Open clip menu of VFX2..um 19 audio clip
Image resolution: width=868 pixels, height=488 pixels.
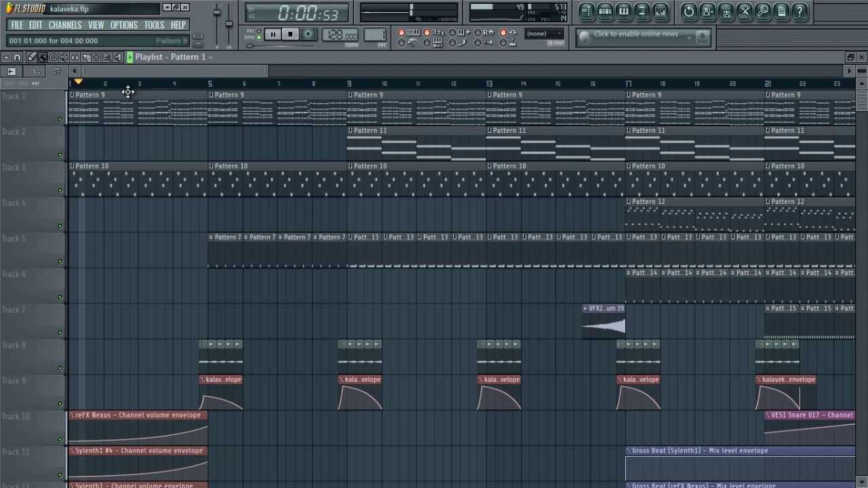[585, 308]
